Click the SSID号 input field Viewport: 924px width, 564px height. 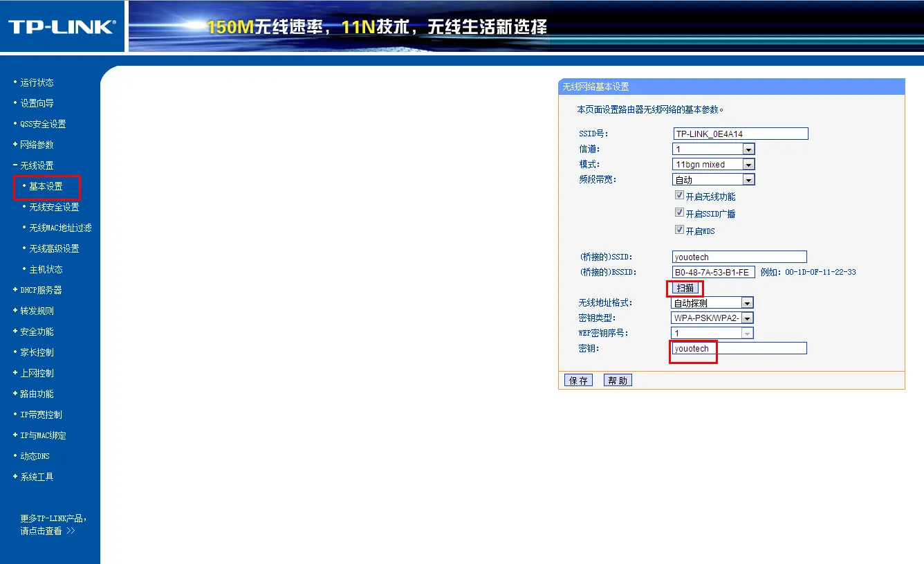click(x=741, y=134)
